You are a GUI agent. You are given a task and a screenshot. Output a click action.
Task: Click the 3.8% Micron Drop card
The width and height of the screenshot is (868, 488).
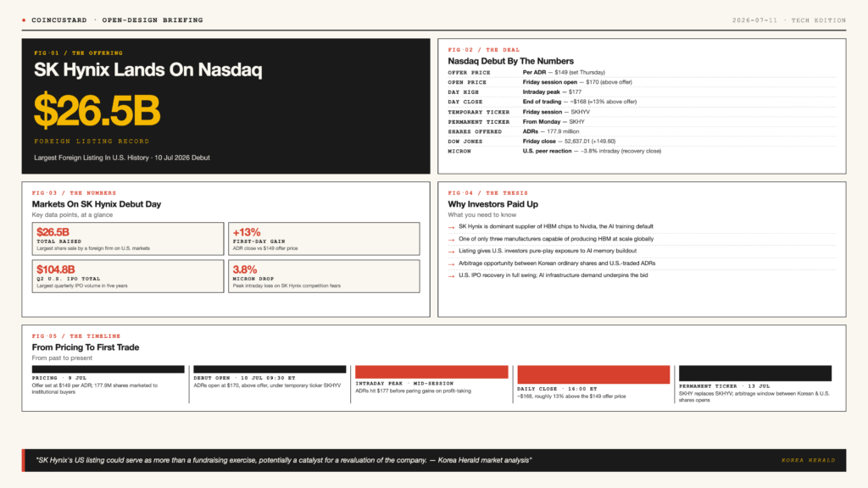pos(324,276)
